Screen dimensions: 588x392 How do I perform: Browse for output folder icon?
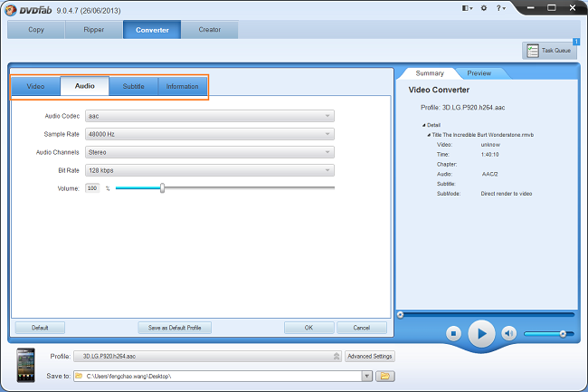[385, 376]
